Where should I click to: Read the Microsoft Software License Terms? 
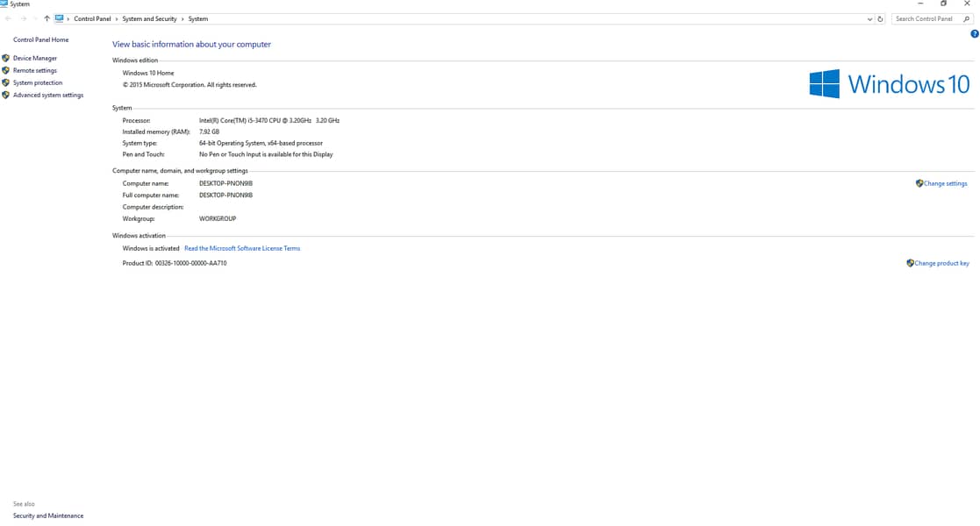pos(242,249)
